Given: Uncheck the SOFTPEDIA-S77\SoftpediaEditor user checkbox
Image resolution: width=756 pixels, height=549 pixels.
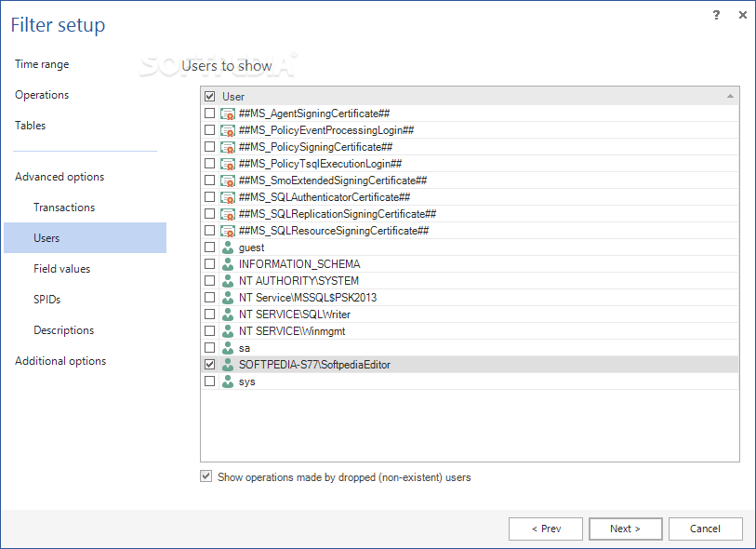Looking at the screenshot, I should [x=209, y=365].
